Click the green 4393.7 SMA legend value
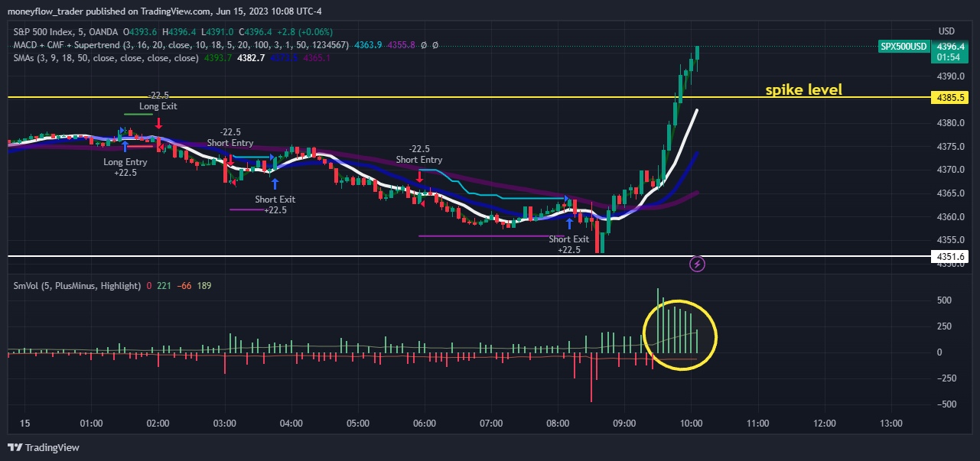Image resolution: width=980 pixels, height=461 pixels. (218, 58)
